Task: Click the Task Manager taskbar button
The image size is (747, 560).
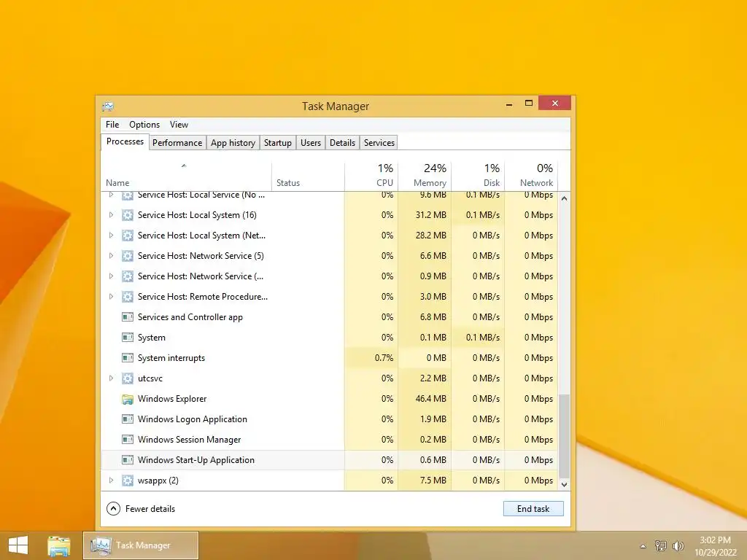Action: 141,545
